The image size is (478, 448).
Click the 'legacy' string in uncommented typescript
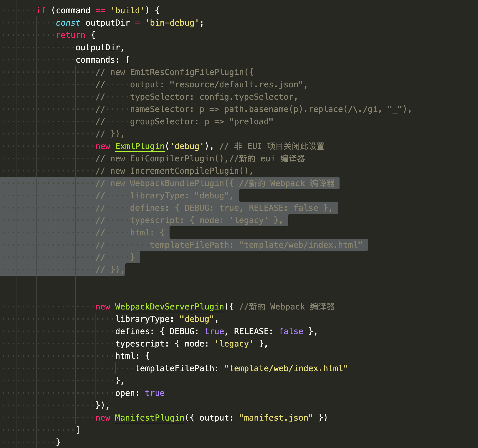click(x=234, y=344)
